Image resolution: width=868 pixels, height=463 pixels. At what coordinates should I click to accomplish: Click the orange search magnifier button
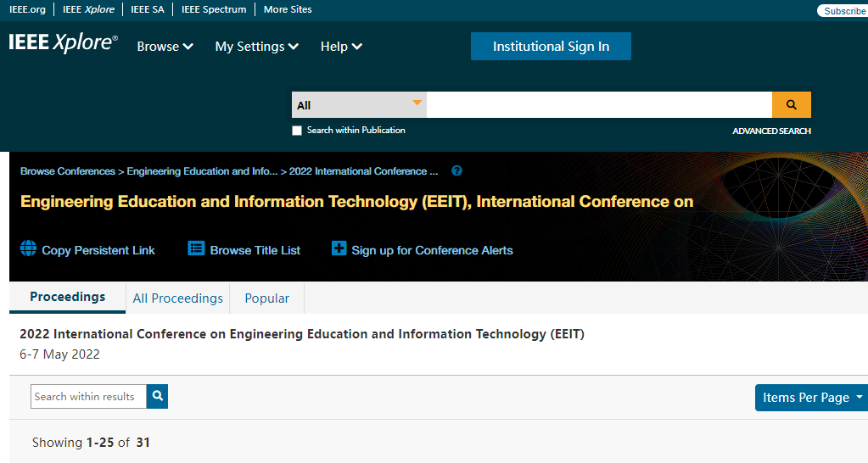(791, 105)
